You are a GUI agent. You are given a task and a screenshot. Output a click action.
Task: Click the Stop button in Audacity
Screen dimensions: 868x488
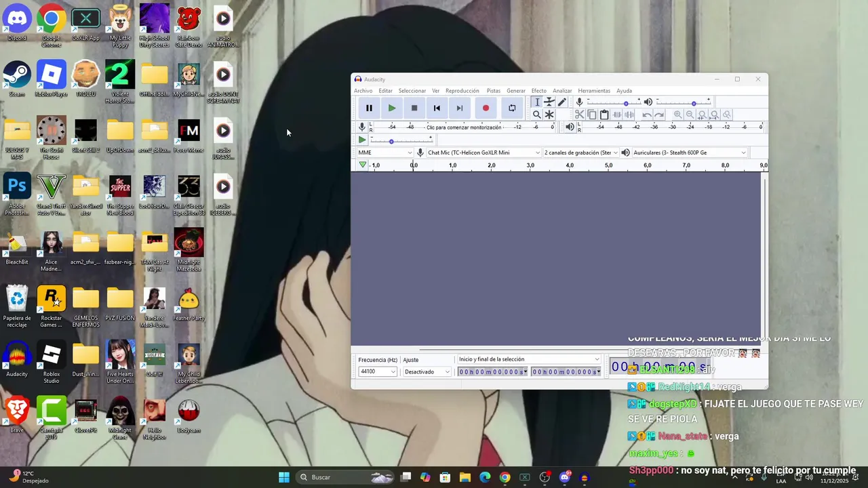click(x=414, y=108)
